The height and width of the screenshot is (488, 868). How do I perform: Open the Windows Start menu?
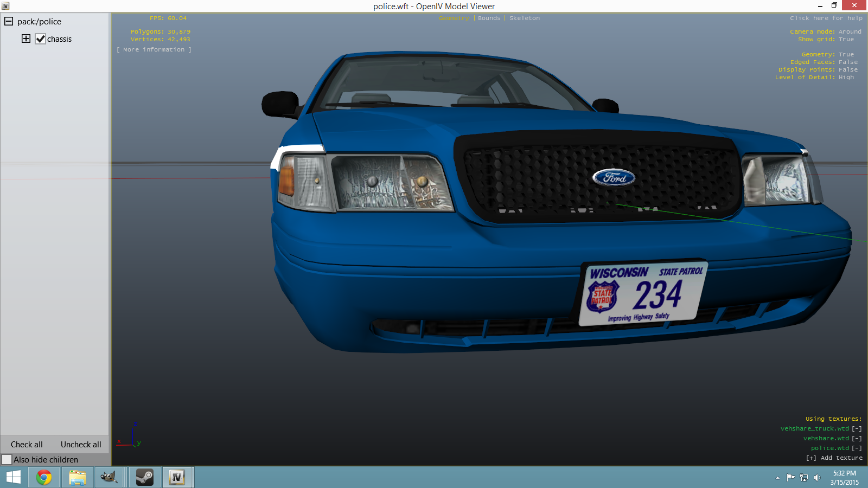(14, 477)
